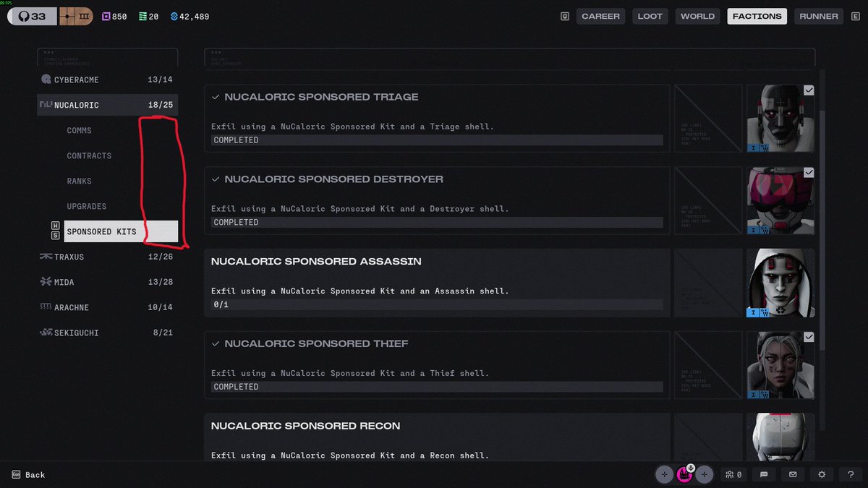Invite a player with left plus slot
Viewport: 868px width, 488px height.
point(664,474)
